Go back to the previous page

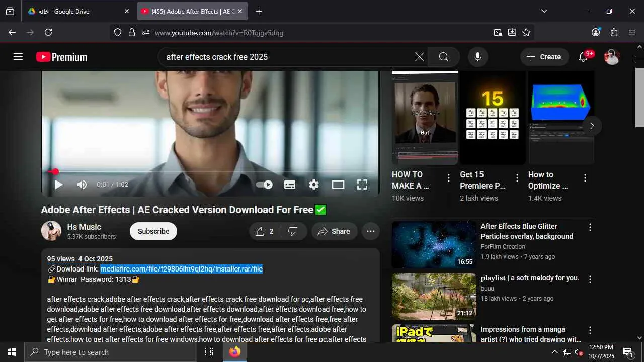click(12, 32)
